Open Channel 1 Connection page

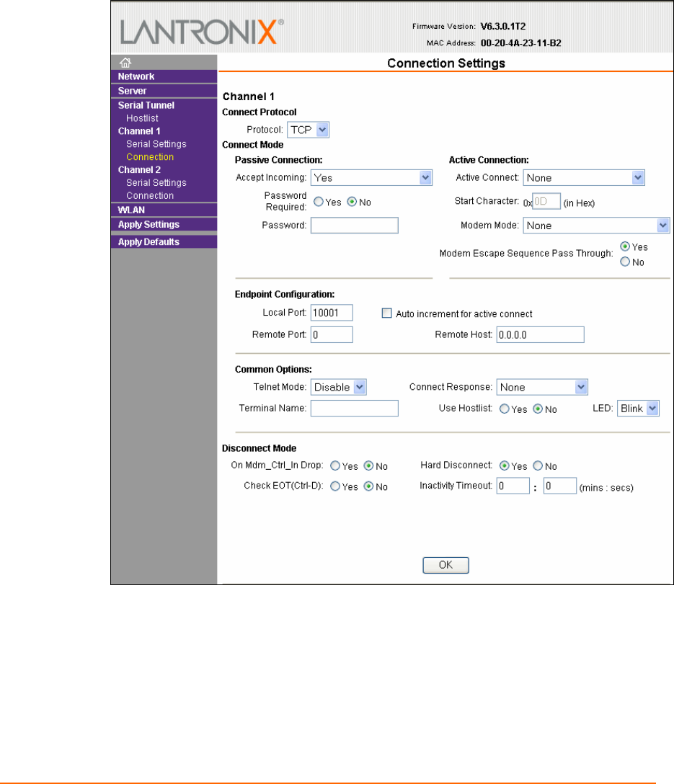[x=150, y=157]
